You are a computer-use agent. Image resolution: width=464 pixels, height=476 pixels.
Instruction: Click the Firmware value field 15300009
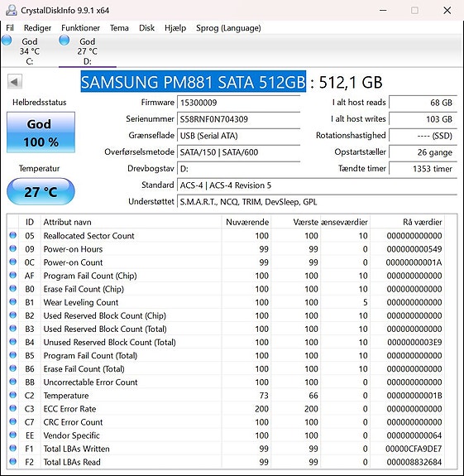239,103
